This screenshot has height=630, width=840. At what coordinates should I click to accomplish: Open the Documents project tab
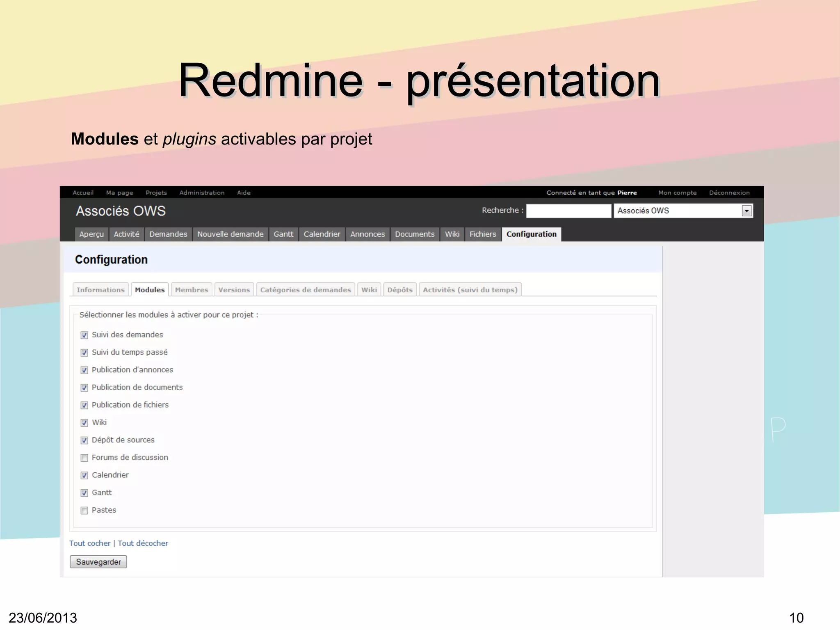pos(415,234)
